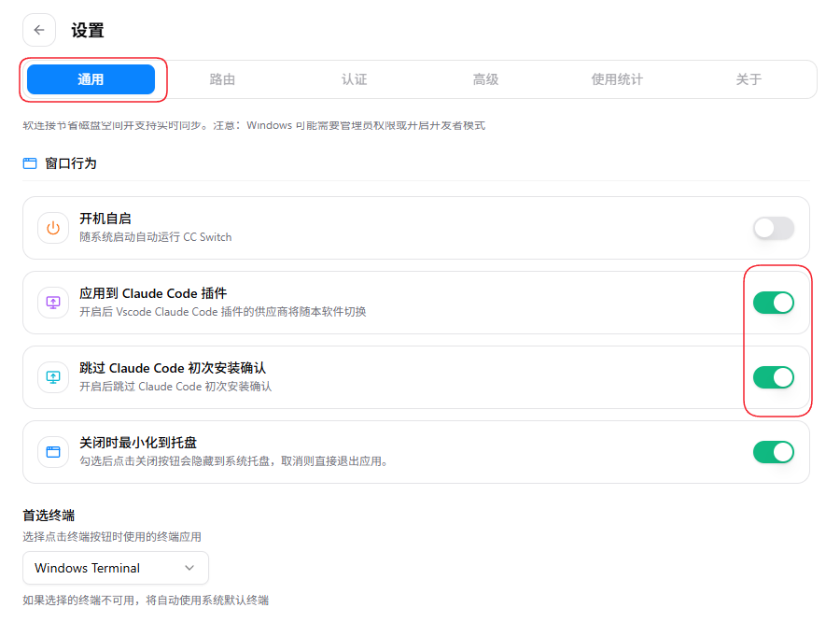Click the chevron arrow in the terminal selector
Screen dimensions: 840x622
click(x=190, y=568)
